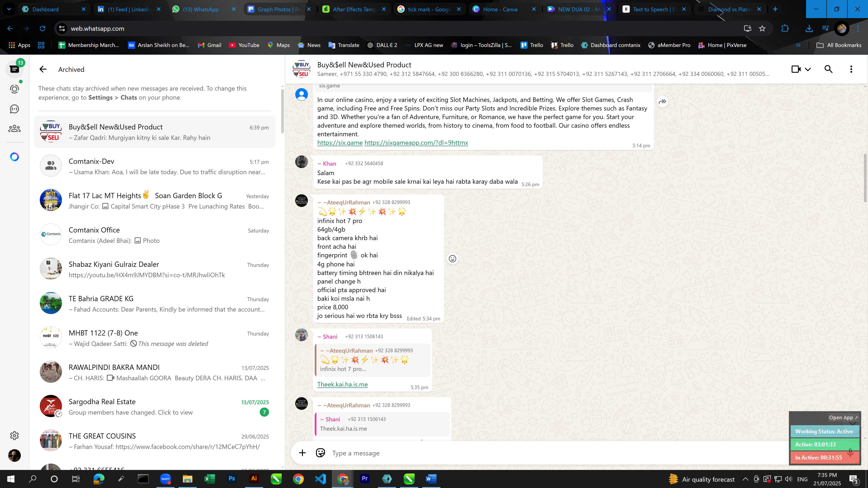Click the group header name Buy&$ell New&Used Product

click(x=364, y=65)
